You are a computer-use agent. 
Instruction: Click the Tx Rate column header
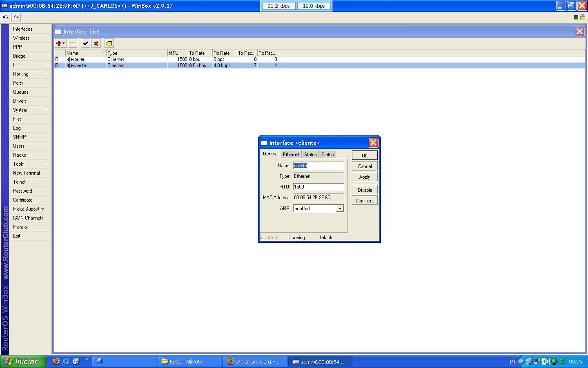tap(200, 53)
